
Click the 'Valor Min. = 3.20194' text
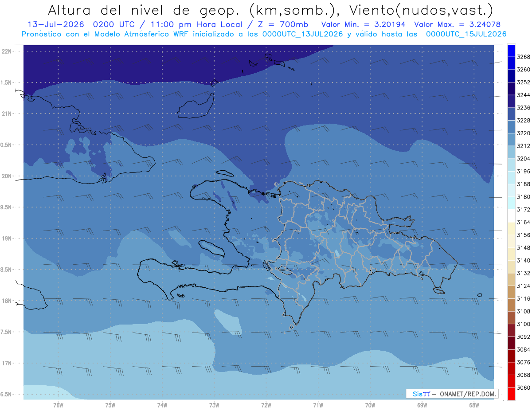[364, 24]
